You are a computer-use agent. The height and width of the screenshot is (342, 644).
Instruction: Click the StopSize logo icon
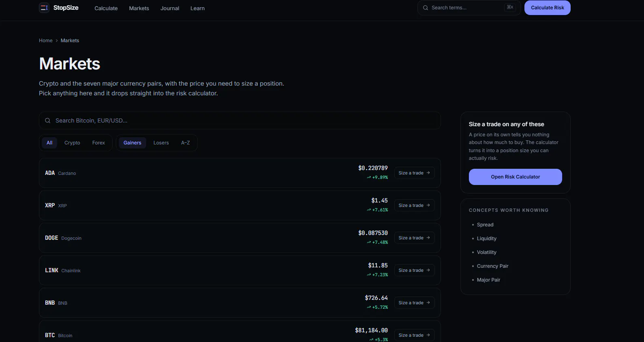click(44, 8)
